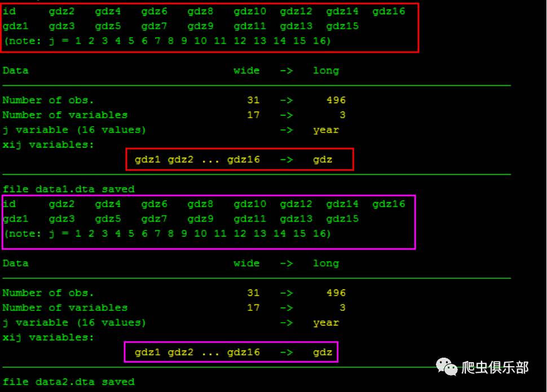Select "gdz16" in the data2 variable list

(389, 204)
